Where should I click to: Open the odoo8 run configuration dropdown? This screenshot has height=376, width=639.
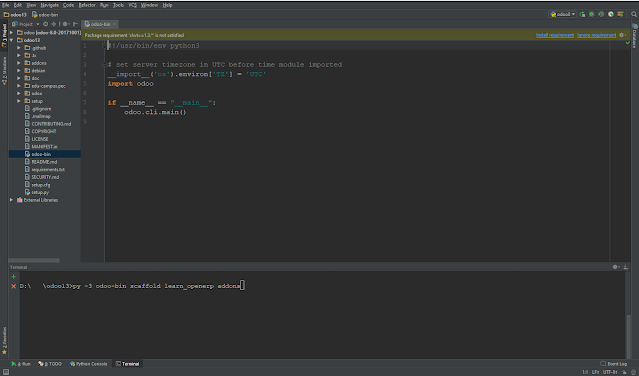(562, 14)
